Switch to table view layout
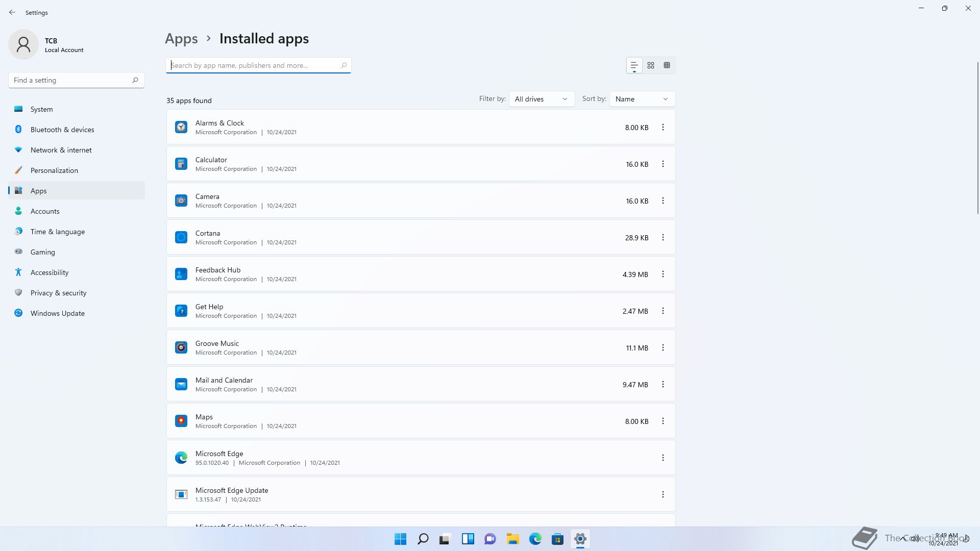Screen dimensions: 980x551 click(667, 65)
